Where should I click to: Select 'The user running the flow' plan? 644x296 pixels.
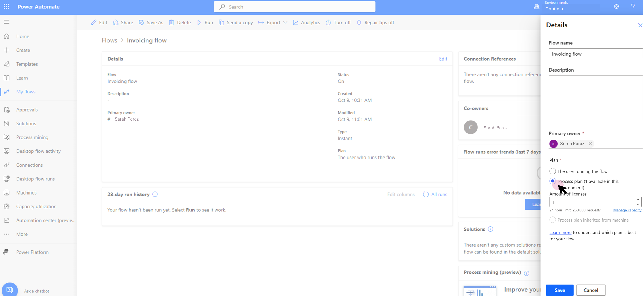coord(552,171)
